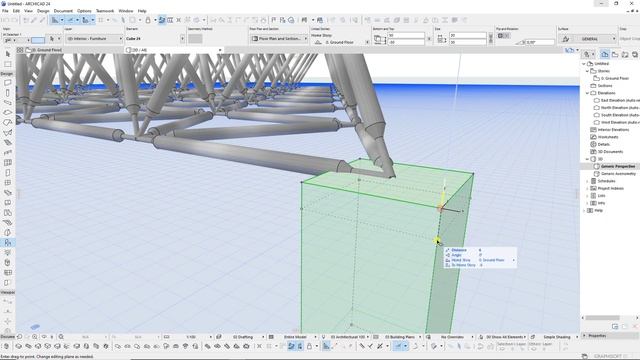The height and width of the screenshot is (360, 640).
Task: Open the Publisher Sets in Navigator
Action: point(634,54)
